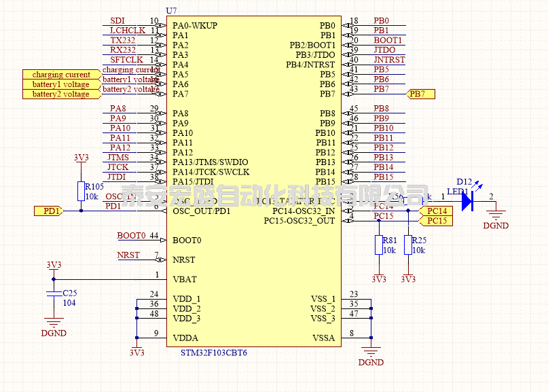
Task: Select the SDI net label at top left
Action: coord(117,20)
